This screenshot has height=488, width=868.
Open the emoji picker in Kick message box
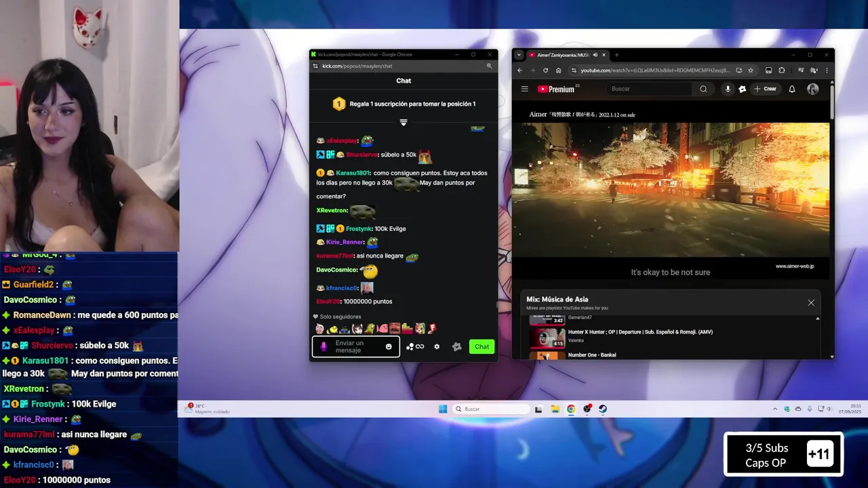pyautogui.click(x=389, y=346)
